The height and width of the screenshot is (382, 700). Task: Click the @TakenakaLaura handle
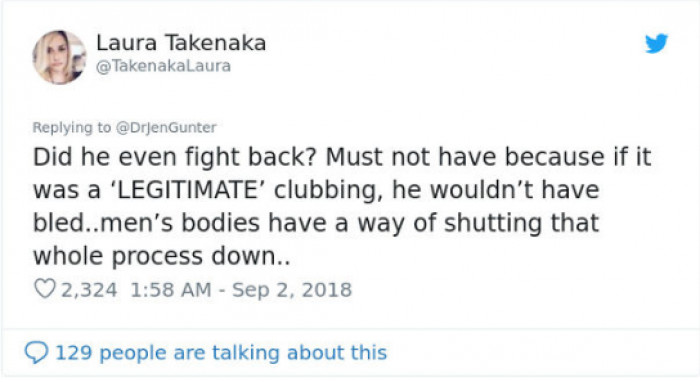coord(163,66)
